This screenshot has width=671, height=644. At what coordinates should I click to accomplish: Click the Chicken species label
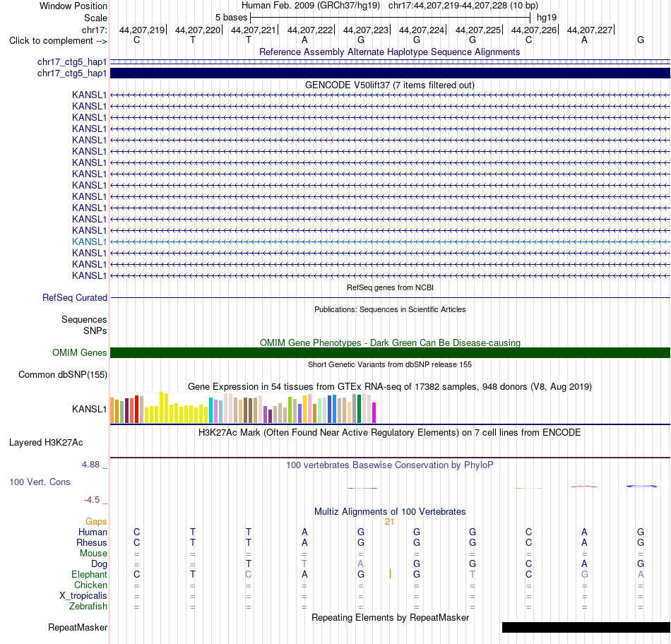pos(90,585)
